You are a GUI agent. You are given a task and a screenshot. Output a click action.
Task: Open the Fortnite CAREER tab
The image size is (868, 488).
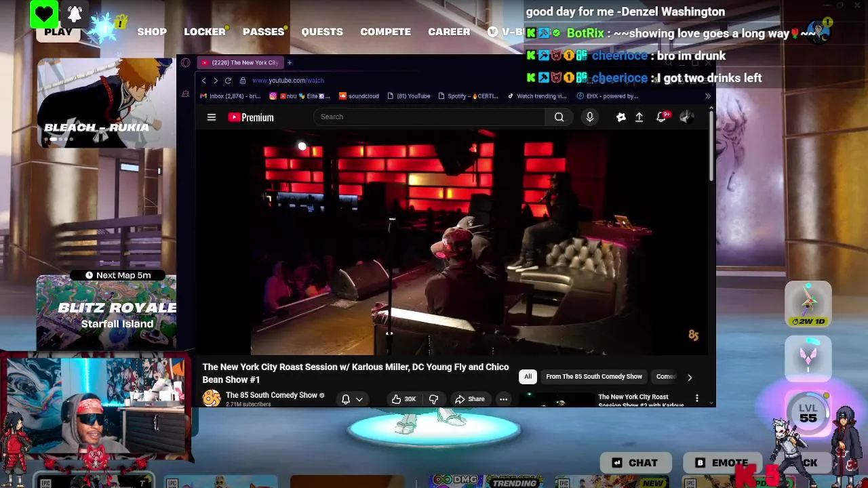coord(449,32)
